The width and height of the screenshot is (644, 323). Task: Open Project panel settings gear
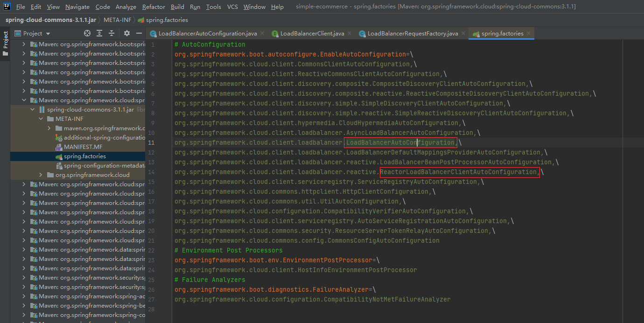pos(127,33)
